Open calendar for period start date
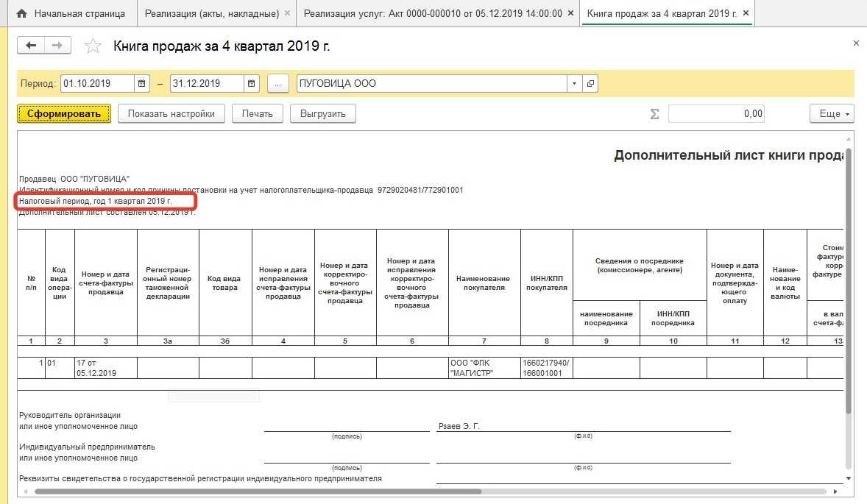867x504 pixels. tap(143, 84)
